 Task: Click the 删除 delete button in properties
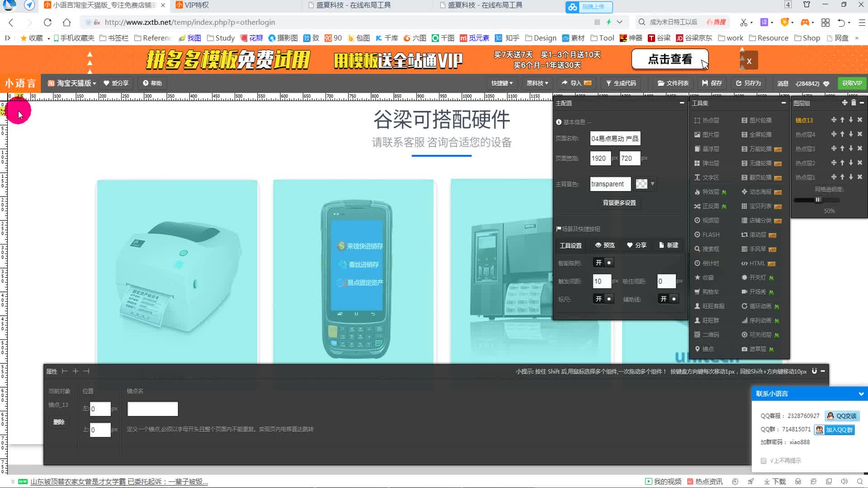pos(59,422)
